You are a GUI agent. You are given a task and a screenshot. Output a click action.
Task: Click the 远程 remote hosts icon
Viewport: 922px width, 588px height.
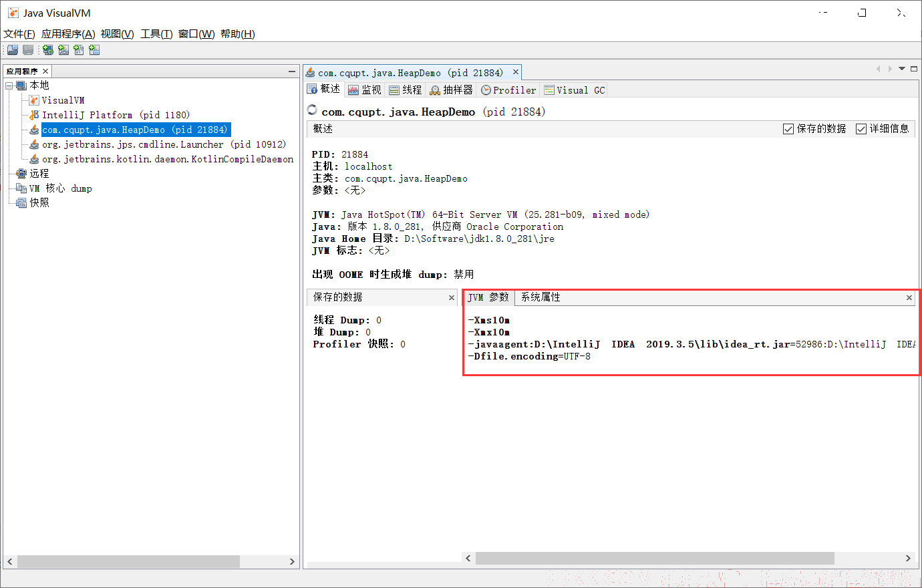coord(21,174)
